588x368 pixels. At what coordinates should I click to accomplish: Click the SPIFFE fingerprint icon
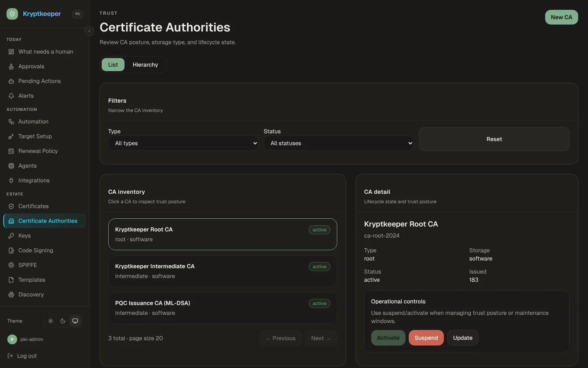[x=11, y=265]
